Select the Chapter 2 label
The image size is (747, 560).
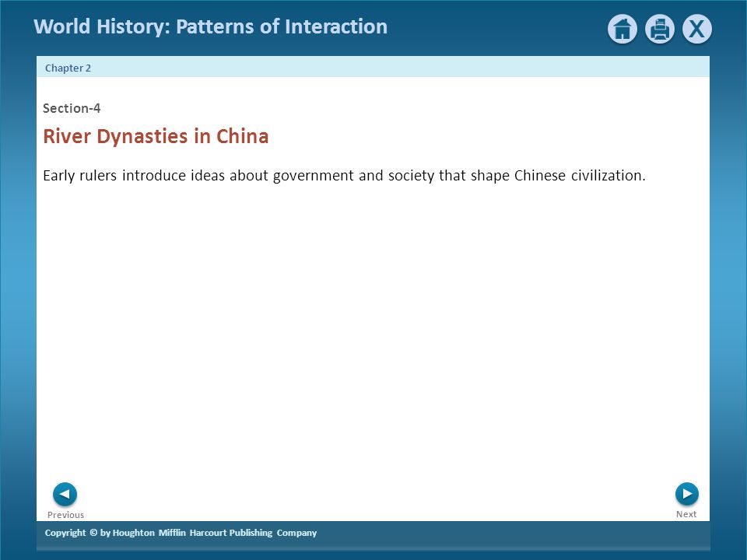[x=68, y=68]
